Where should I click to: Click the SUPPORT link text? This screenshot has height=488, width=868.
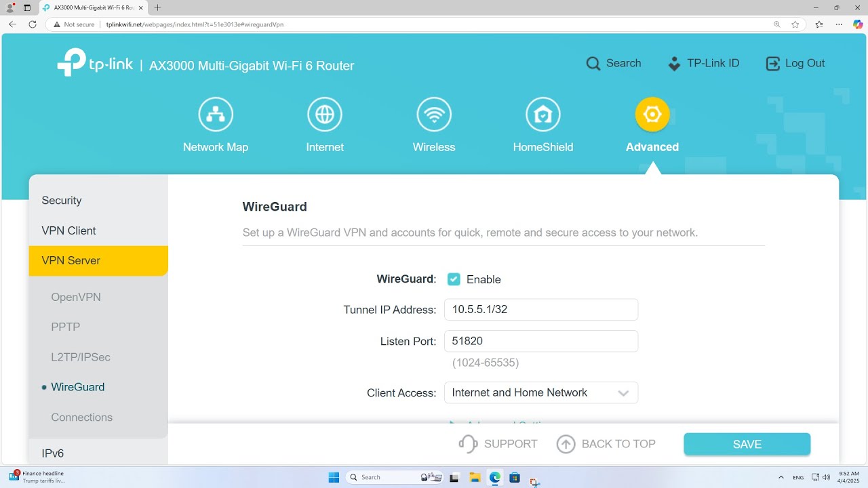[511, 444]
